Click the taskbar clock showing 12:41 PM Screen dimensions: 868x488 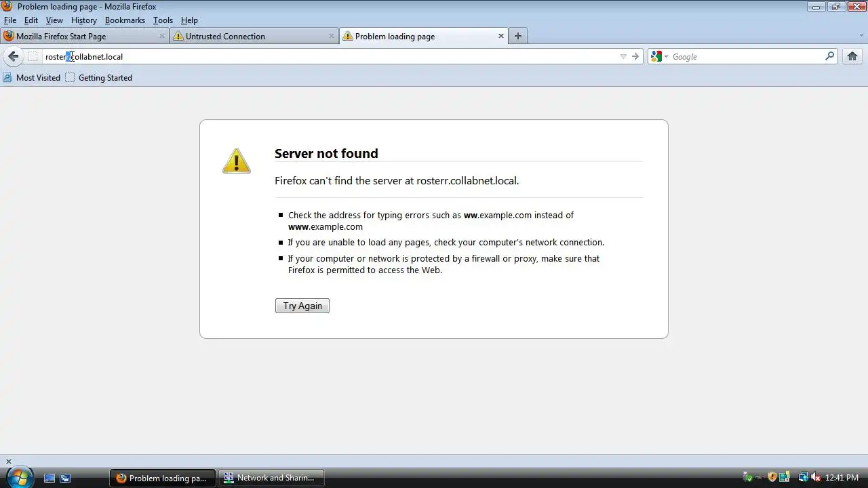(842, 478)
